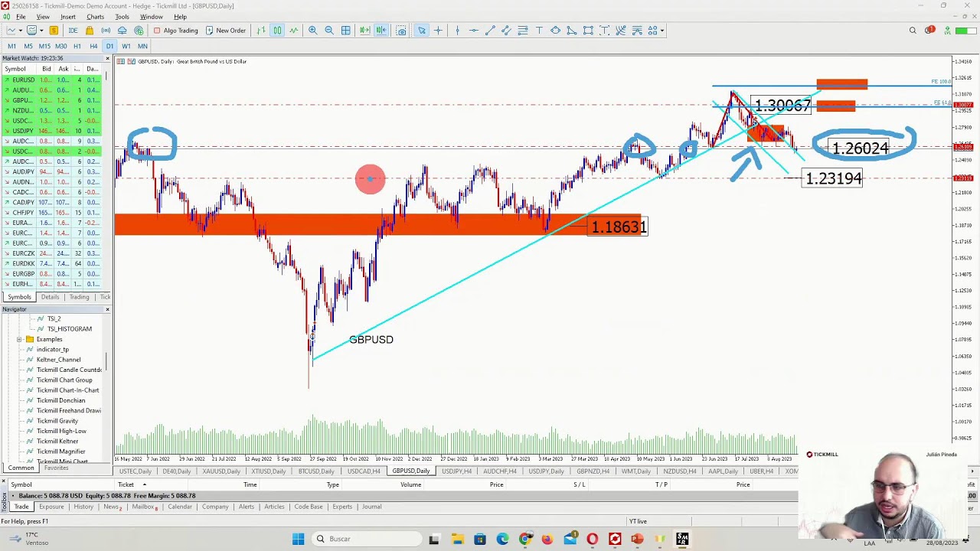
Task: Switch chart to bar chart icon
Action: (x=261, y=31)
